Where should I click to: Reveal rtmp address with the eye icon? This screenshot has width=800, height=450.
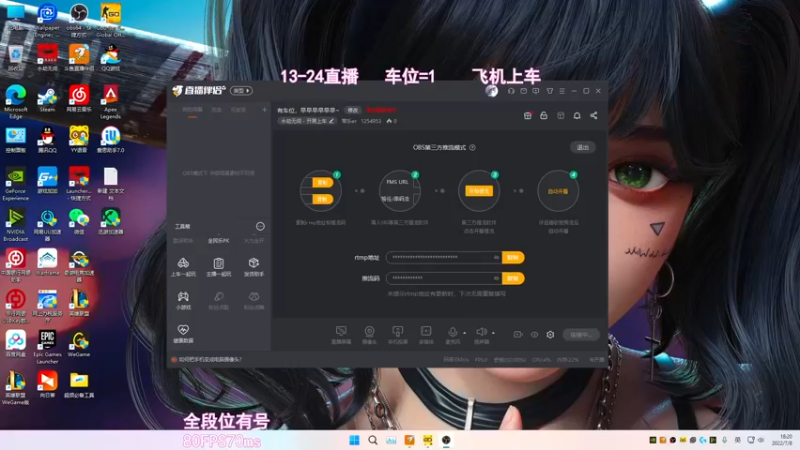tap(496, 258)
